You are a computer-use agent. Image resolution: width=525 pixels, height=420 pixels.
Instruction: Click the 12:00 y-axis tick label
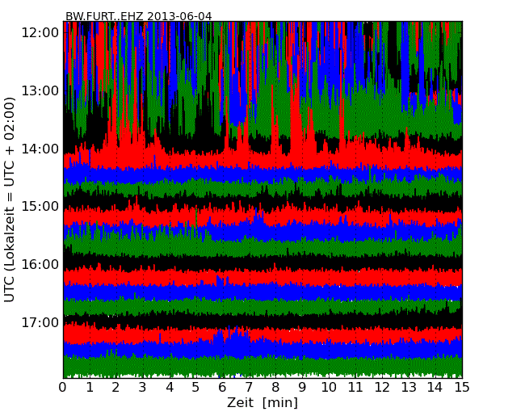click(x=40, y=33)
